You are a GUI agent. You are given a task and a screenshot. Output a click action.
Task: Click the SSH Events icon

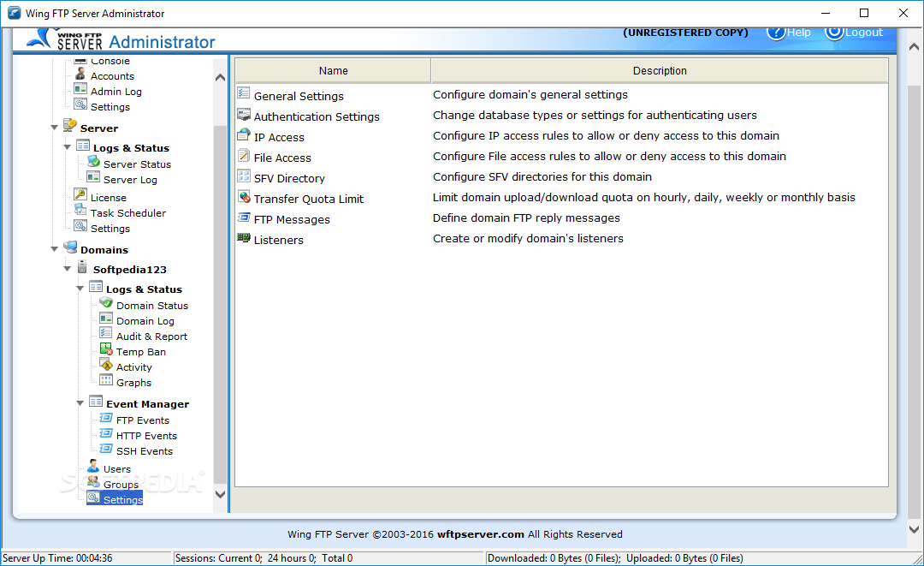click(x=106, y=449)
